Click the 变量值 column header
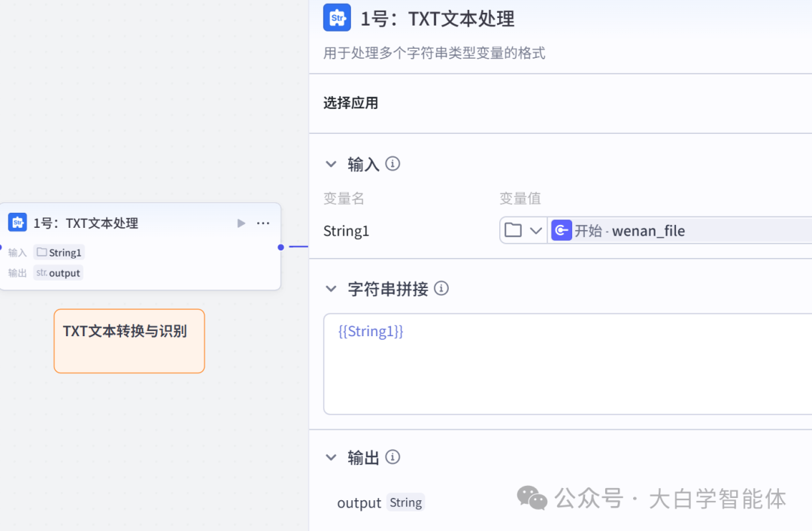Screen dimensions: 812x531 click(520, 198)
